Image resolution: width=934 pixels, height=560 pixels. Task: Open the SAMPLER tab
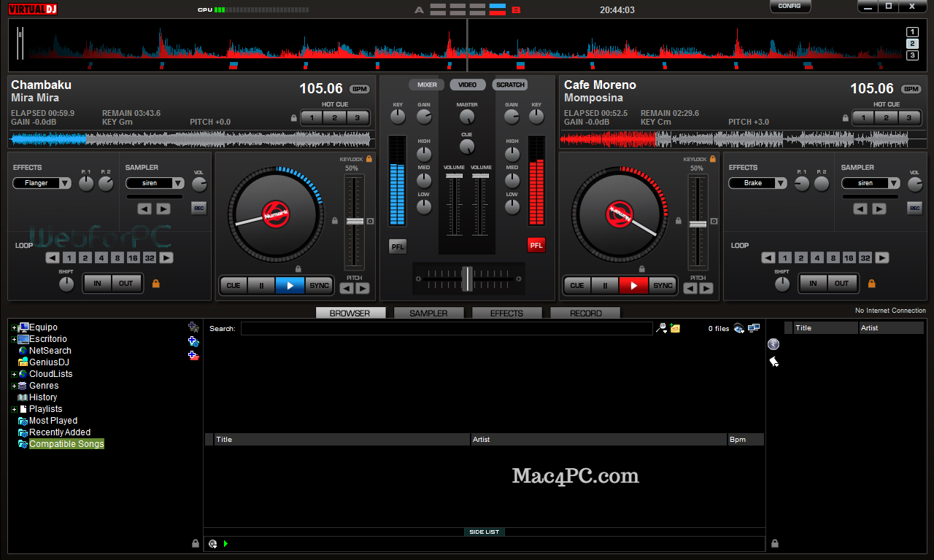(x=428, y=313)
